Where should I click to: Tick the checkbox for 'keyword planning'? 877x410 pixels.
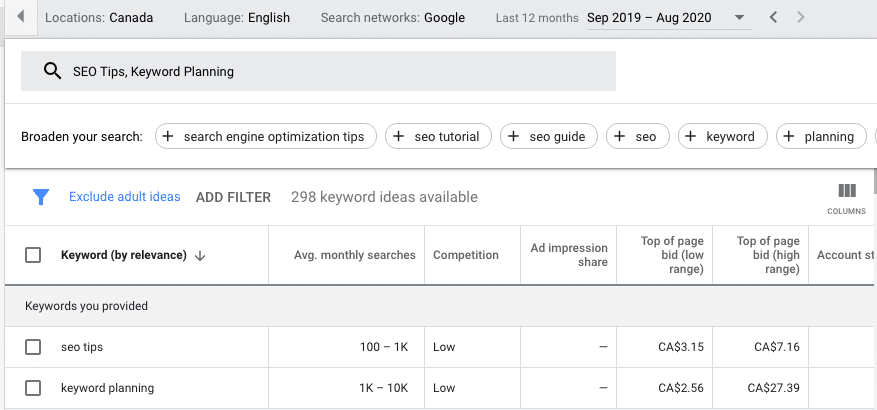coord(33,388)
